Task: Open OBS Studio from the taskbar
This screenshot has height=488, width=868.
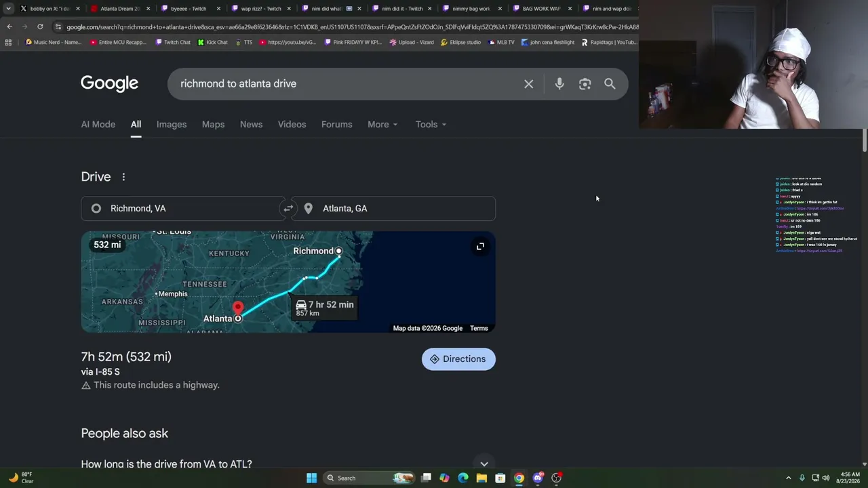Action: point(556,478)
